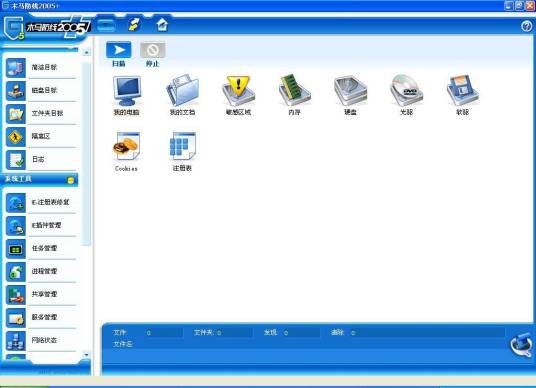Screen dimensions: 536x388
Task: Open 任务管理 in system tools
Action: (41, 248)
